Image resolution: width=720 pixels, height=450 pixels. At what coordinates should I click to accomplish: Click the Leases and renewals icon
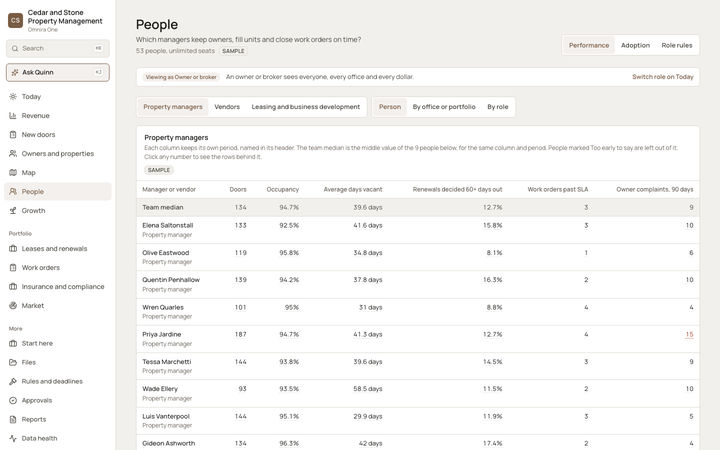point(13,248)
